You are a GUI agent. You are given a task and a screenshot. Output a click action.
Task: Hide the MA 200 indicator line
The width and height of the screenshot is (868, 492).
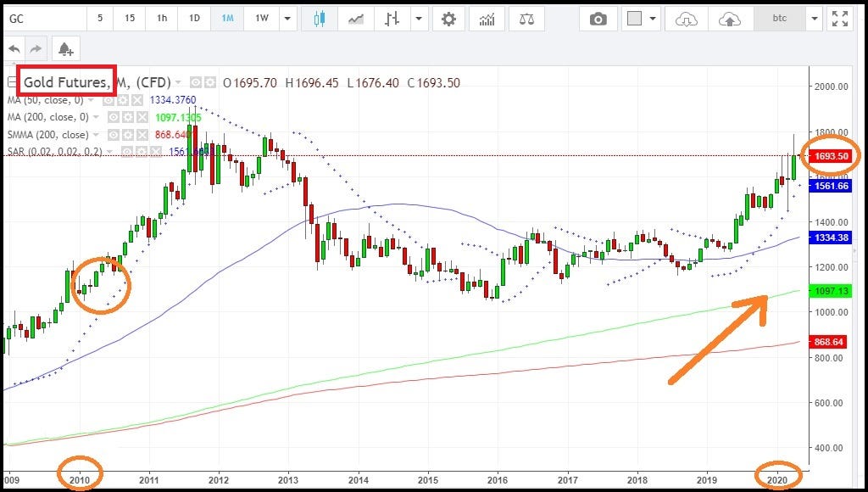[x=114, y=117]
